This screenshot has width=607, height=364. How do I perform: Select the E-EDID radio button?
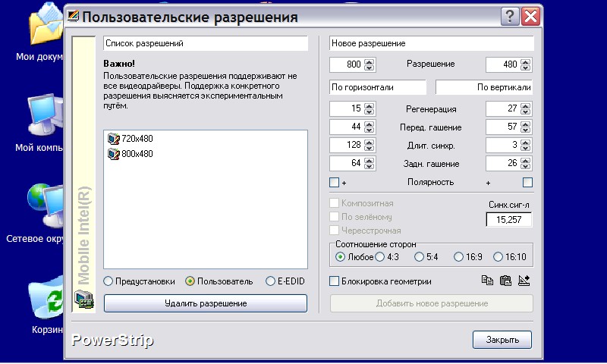271,281
